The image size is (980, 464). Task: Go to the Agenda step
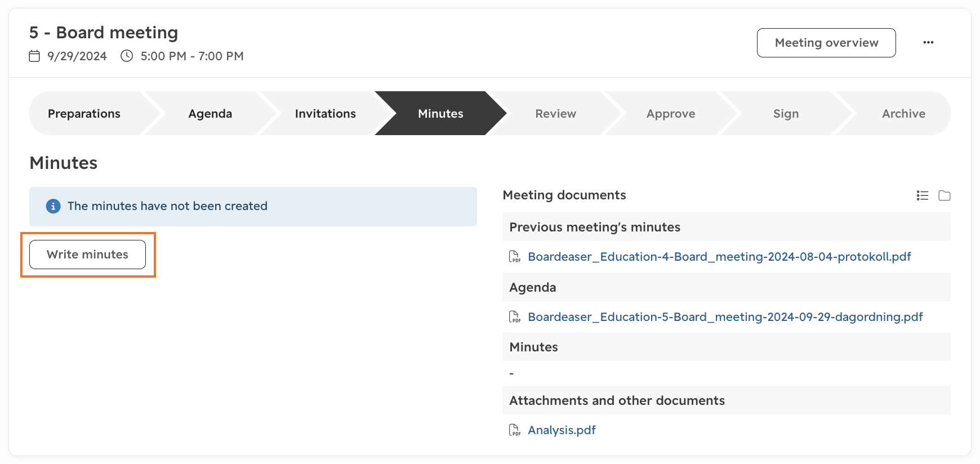click(210, 113)
